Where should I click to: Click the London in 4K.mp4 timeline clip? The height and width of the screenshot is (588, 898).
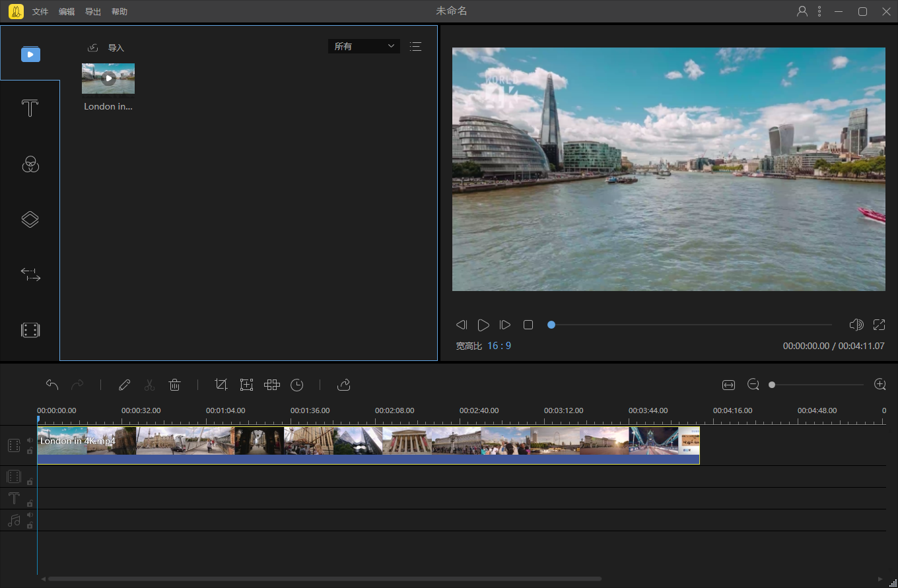pyautogui.click(x=368, y=445)
